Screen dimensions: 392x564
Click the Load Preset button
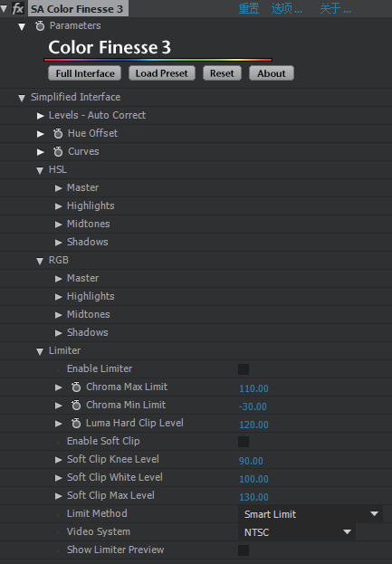point(162,73)
